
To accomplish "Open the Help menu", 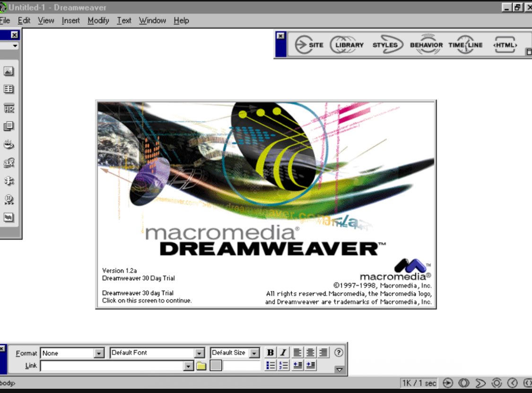I will click(x=181, y=20).
